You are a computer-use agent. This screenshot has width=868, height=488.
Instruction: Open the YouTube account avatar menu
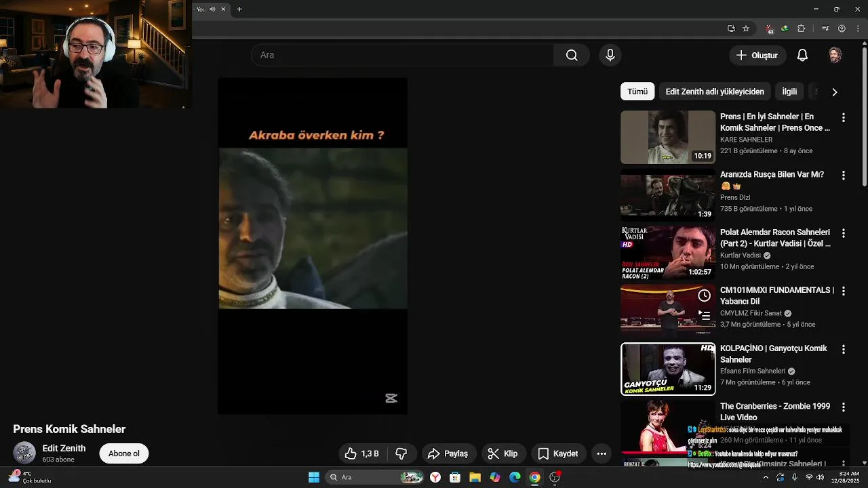tap(835, 55)
